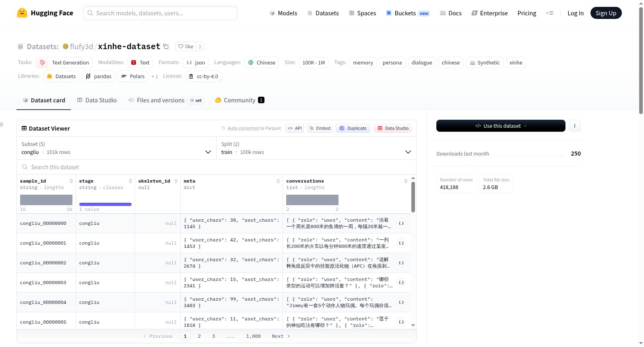Open the Datasets library tag
The width and height of the screenshot is (644, 347).
(x=61, y=76)
